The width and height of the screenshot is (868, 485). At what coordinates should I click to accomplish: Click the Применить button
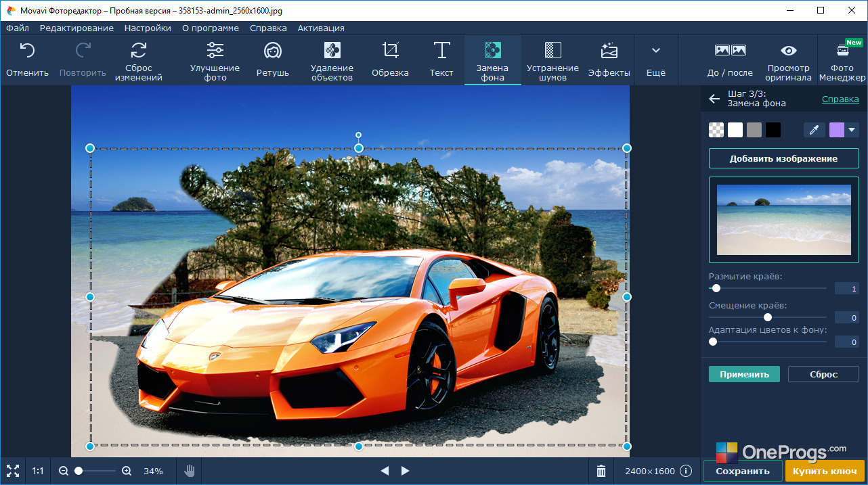click(x=744, y=374)
